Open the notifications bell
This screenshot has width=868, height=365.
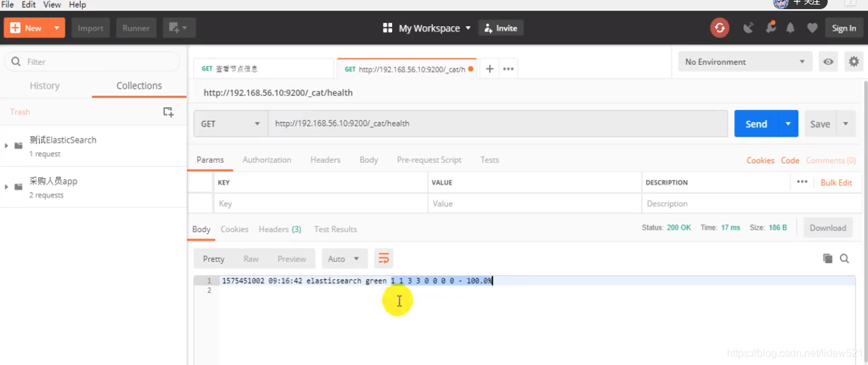[x=791, y=28]
